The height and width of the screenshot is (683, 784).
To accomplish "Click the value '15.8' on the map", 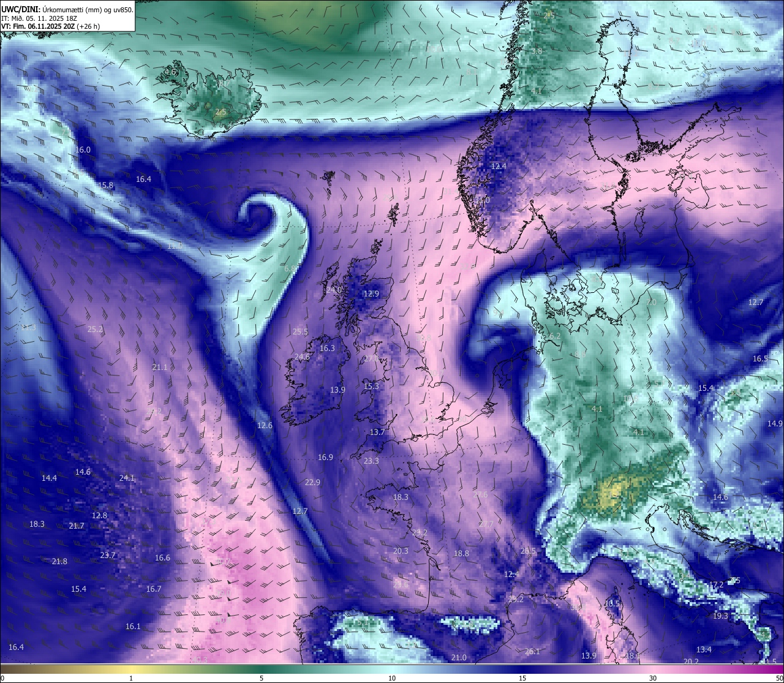I will (105, 185).
